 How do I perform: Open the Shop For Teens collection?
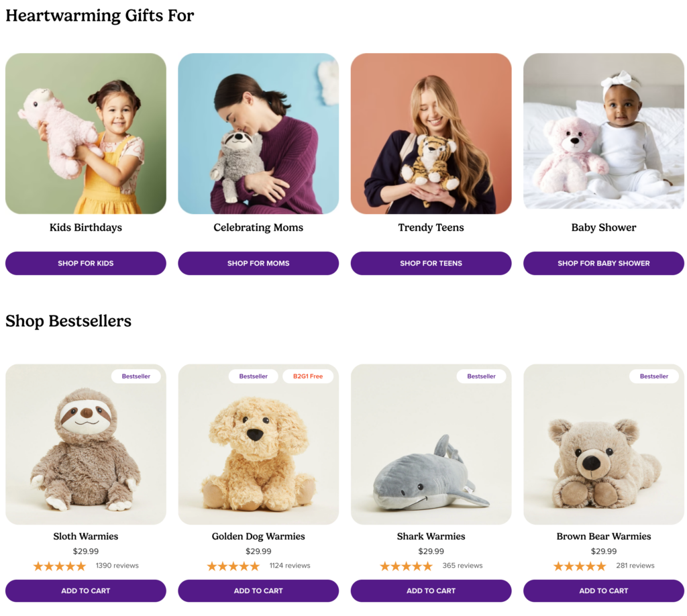(431, 263)
